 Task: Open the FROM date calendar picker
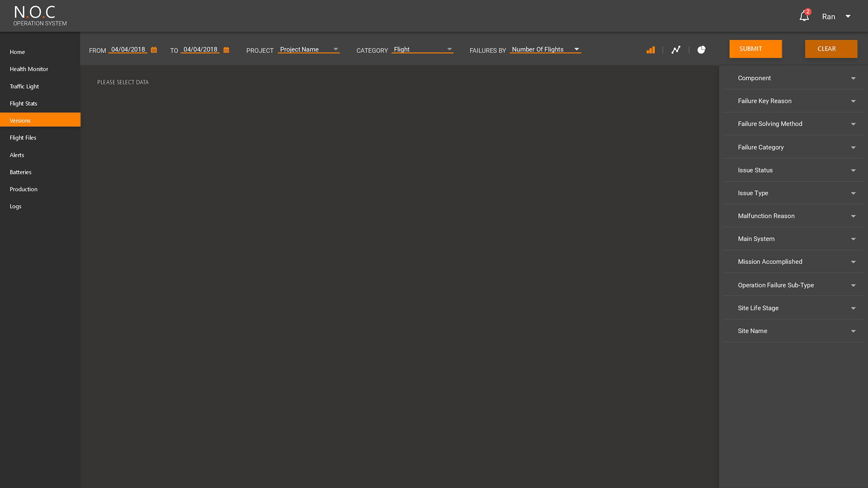[154, 50]
